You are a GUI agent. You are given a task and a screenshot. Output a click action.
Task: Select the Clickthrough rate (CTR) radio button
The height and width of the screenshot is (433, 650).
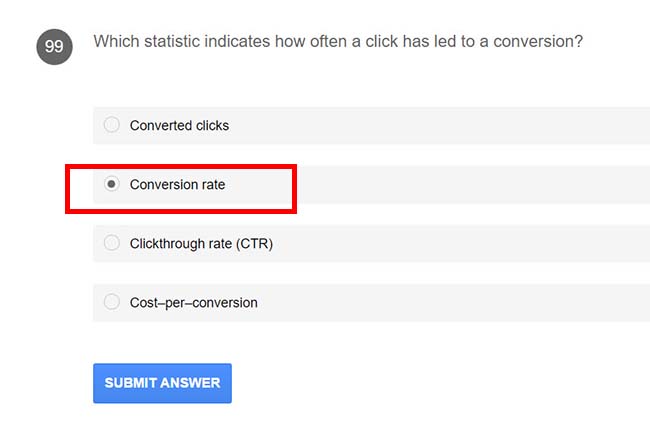[x=111, y=243]
